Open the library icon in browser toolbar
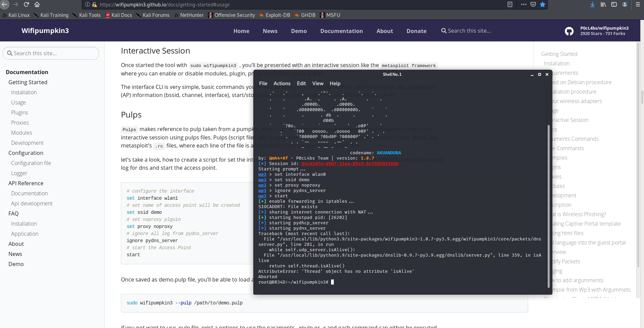This screenshot has width=644, height=328. coord(603,4)
